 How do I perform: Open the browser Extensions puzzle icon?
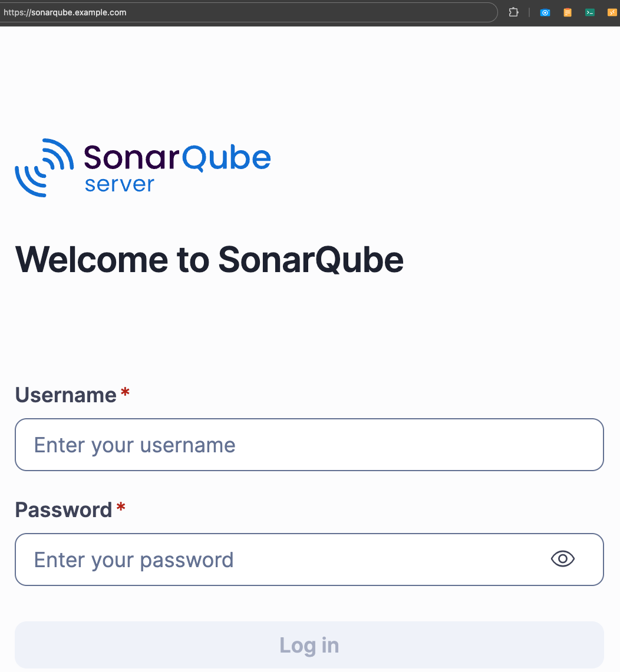coord(513,12)
